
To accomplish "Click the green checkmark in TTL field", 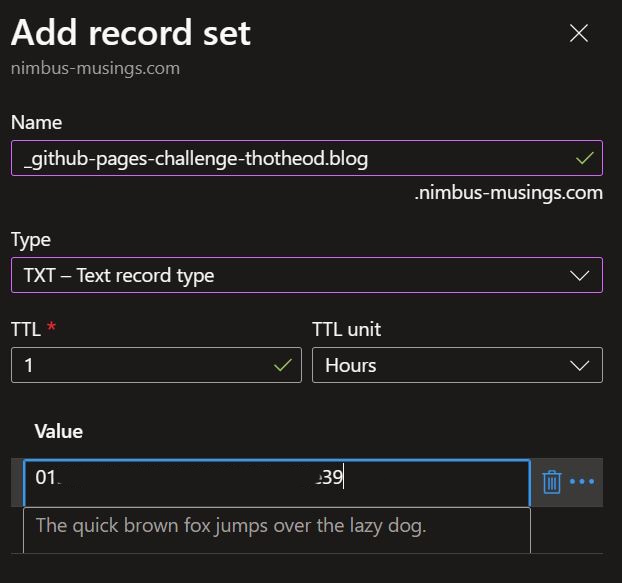I will 283,365.
